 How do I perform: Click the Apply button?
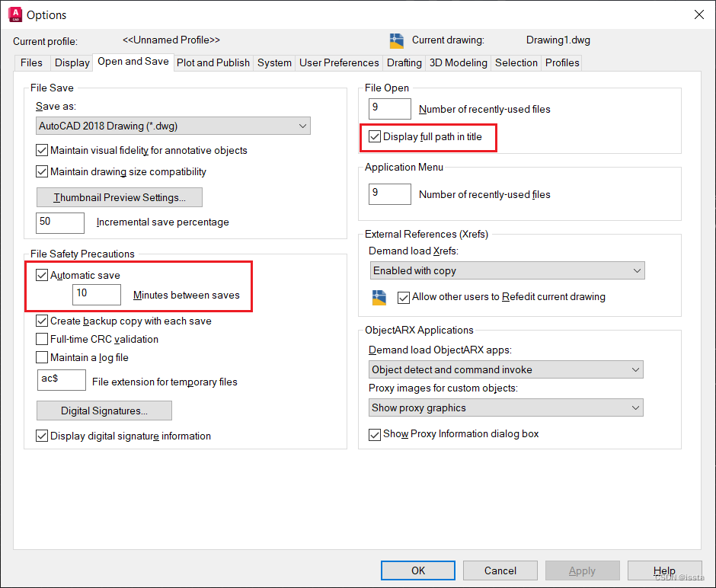tap(582, 570)
